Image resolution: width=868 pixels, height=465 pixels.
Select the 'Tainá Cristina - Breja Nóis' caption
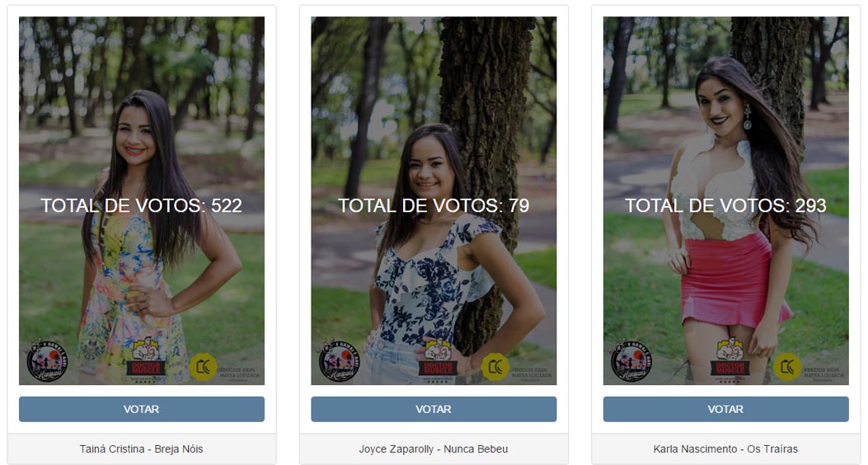pyautogui.click(x=141, y=449)
